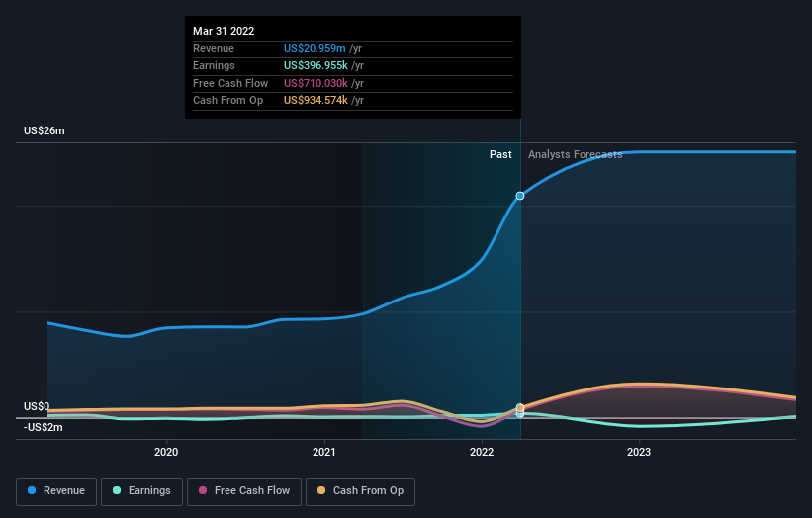
Task: Toggle the Free Cash Flow legend button
Action: coord(244,491)
